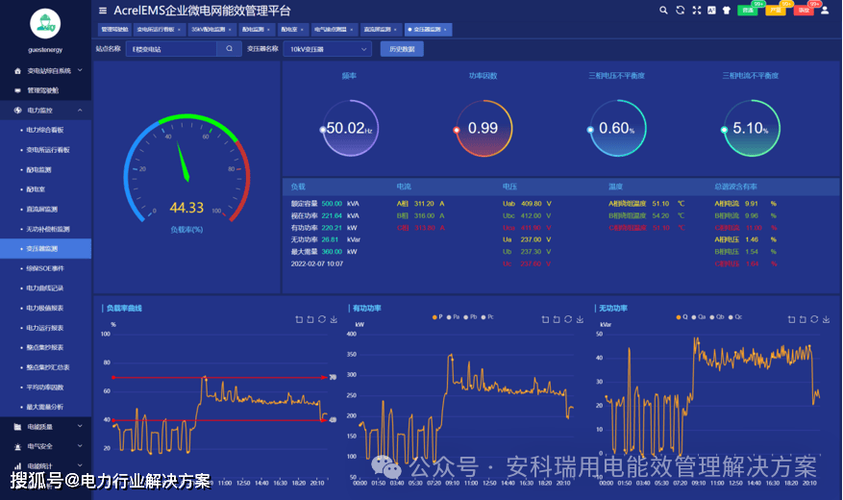843x500 pixels.
Task: Toggle Qc series in 无功功率 legend
Action: [x=735, y=317]
